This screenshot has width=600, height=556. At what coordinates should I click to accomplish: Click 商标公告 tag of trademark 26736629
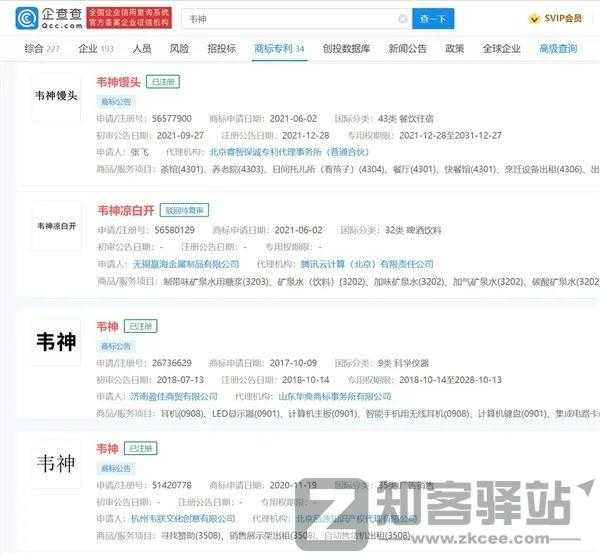pyautogui.click(x=116, y=346)
